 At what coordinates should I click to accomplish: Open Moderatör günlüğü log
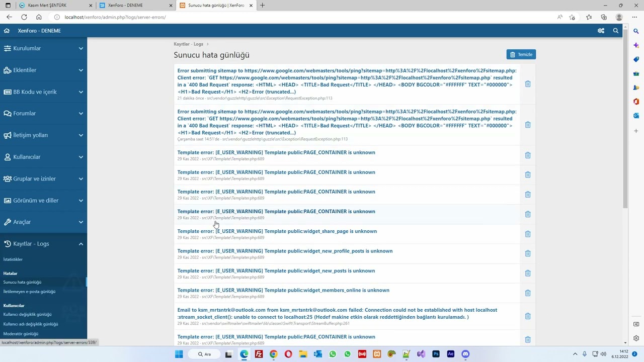coord(21,334)
